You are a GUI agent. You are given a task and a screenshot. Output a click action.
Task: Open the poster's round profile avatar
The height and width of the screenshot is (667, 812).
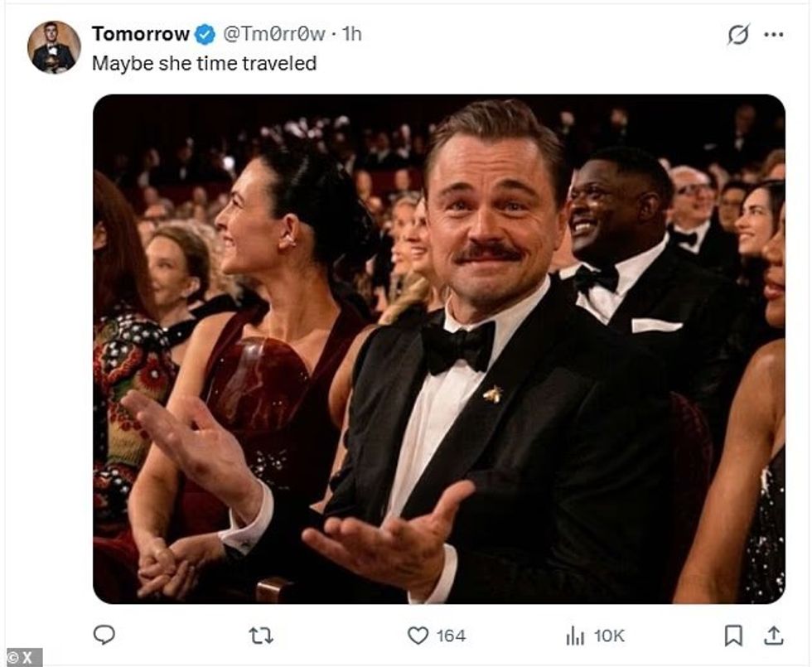(x=54, y=47)
